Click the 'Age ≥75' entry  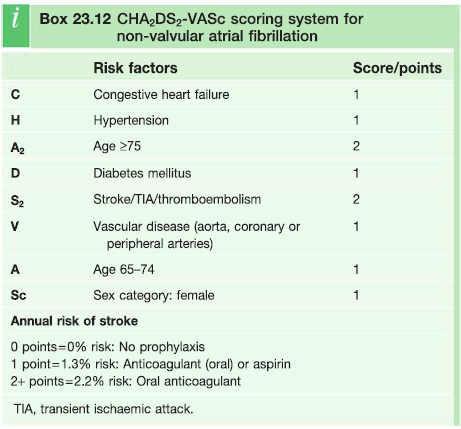click(117, 146)
